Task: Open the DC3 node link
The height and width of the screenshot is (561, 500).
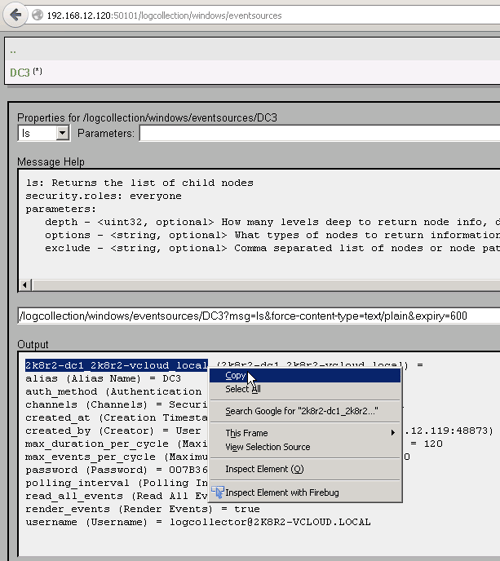Action: coord(20,73)
